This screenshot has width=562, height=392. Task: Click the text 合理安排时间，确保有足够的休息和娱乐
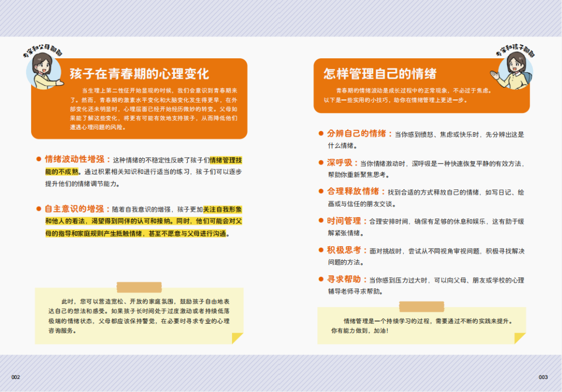coord(427,222)
